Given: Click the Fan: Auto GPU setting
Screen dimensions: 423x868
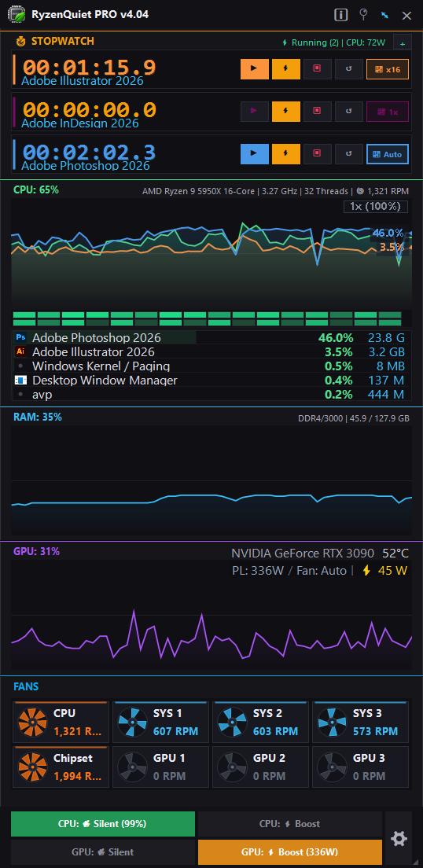Looking at the screenshot, I should coord(321,571).
